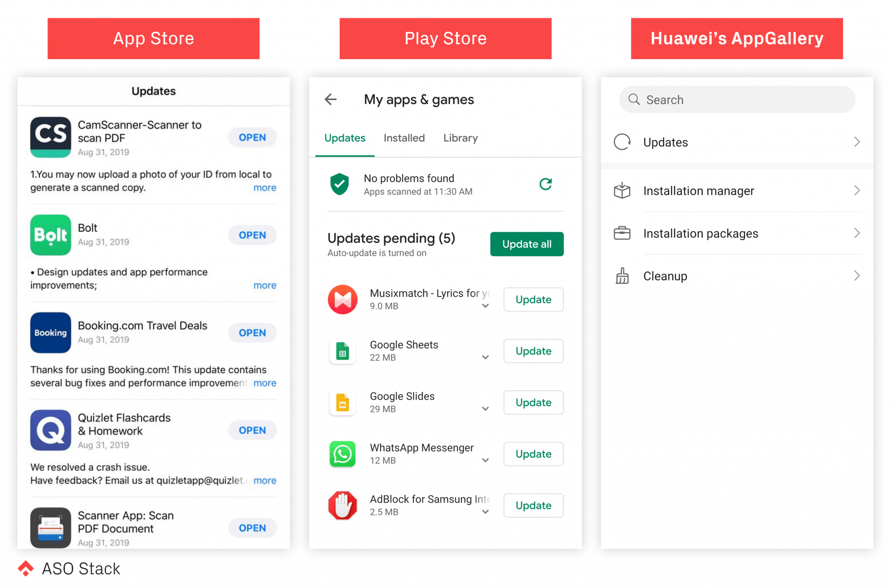The image size is (891, 588).
Task: Select the CamScanner app icon
Action: click(x=50, y=137)
